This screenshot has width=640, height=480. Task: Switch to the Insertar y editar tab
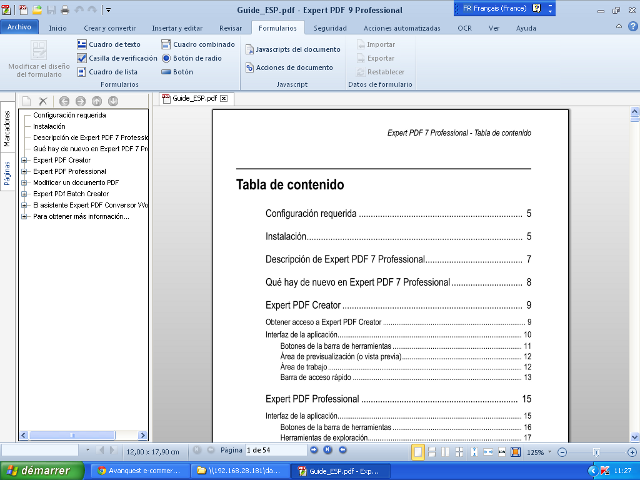177,28
